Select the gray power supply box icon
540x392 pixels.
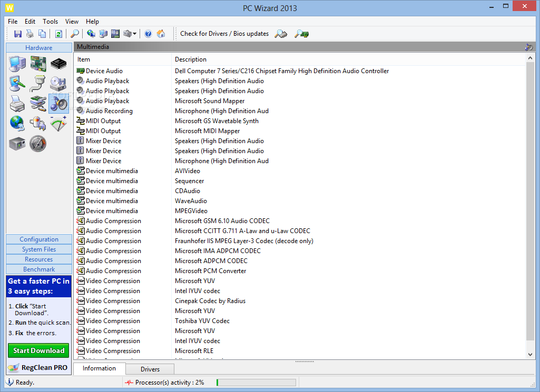click(17, 144)
